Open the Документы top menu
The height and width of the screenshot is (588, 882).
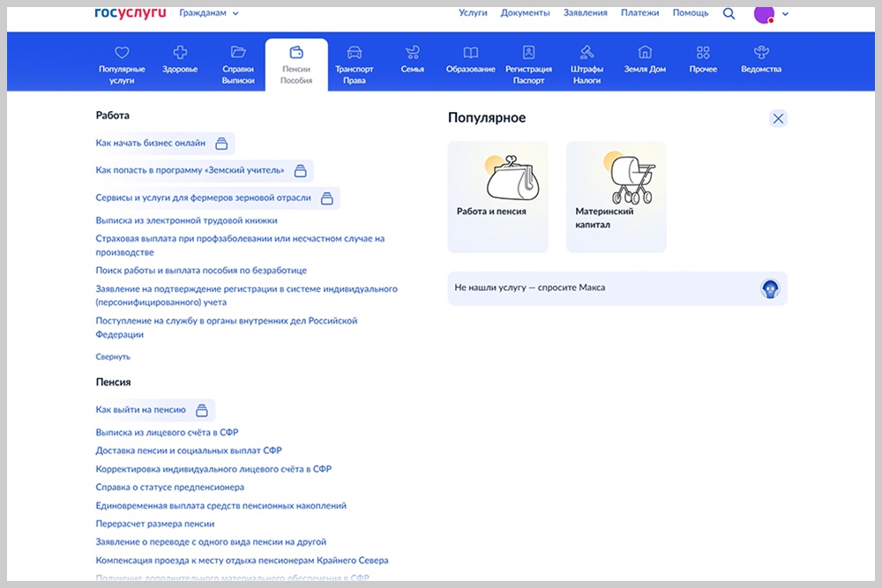pyautogui.click(x=526, y=13)
